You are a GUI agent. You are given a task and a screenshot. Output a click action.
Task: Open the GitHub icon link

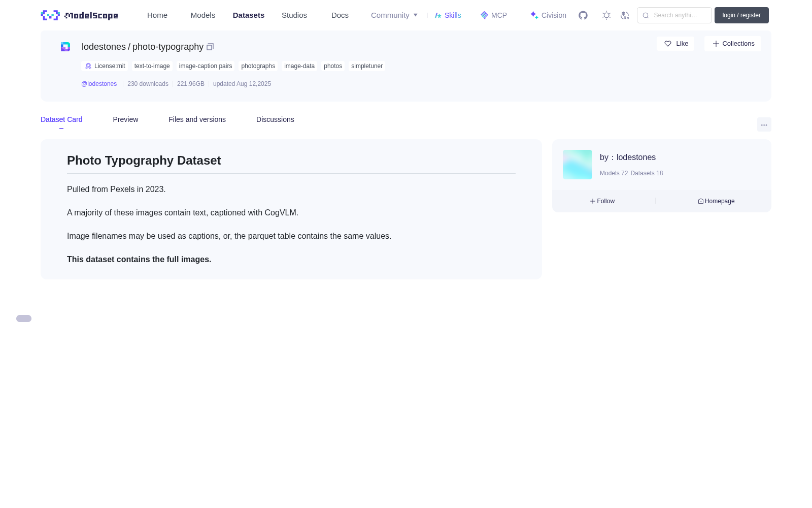pyautogui.click(x=583, y=15)
